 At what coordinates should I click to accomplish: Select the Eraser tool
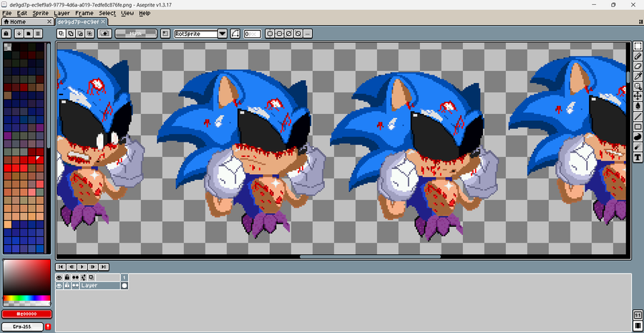(638, 66)
